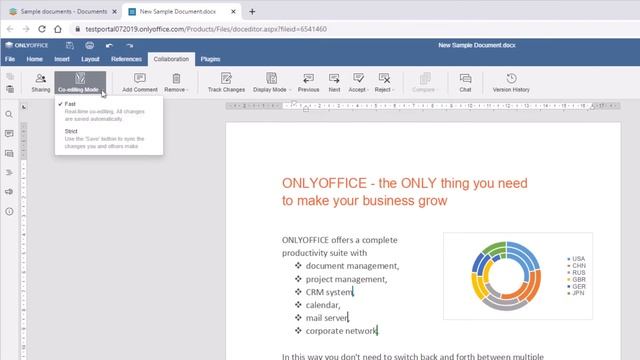Click the Add Comment icon
This screenshot has width=640, height=360.
click(140, 82)
